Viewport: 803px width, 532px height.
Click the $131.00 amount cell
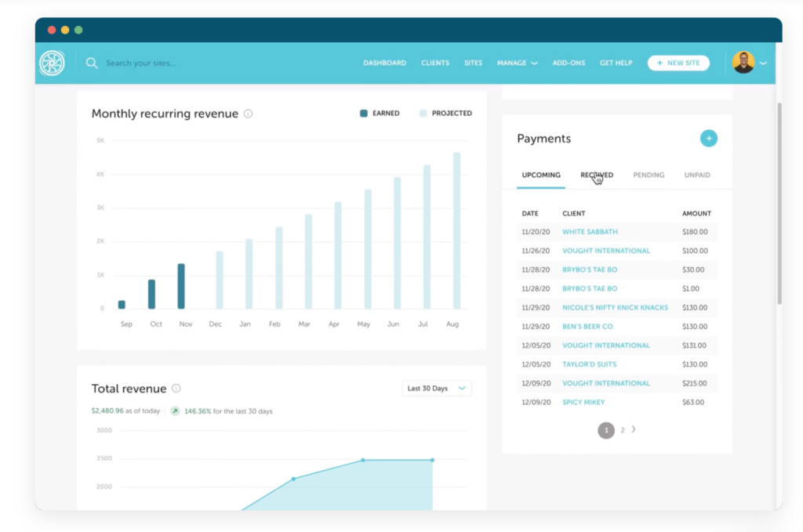point(694,346)
